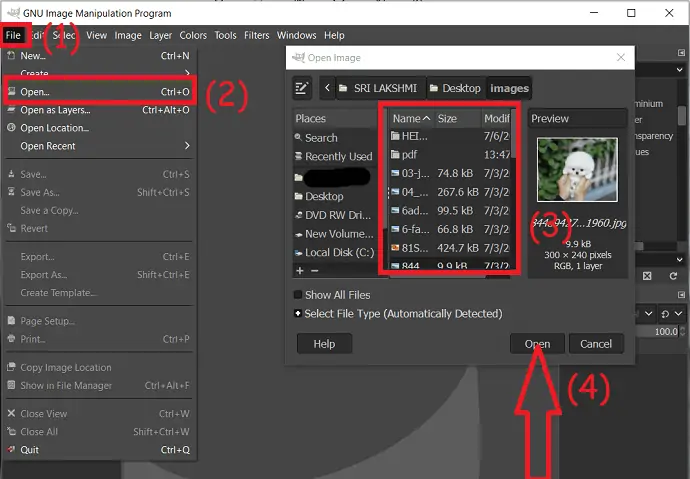Select Local Disk (C:) in Places
This screenshot has width=690, height=479.
335,252
